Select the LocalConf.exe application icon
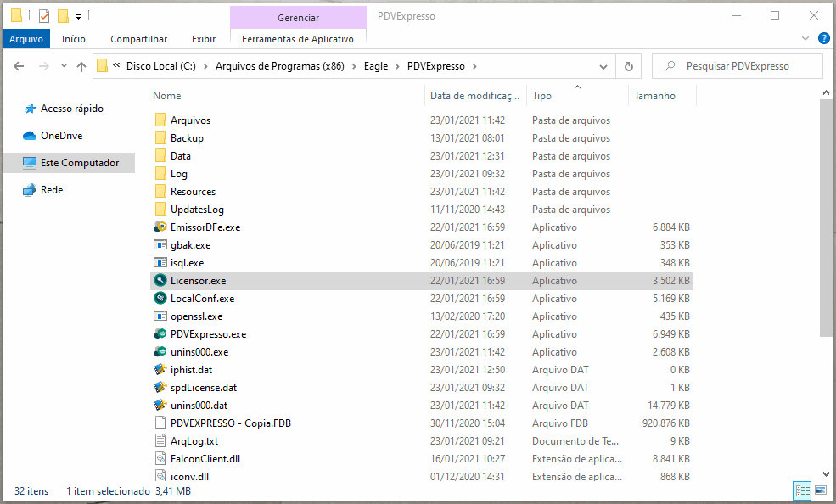836x504 pixels. [x=160, y=299]
